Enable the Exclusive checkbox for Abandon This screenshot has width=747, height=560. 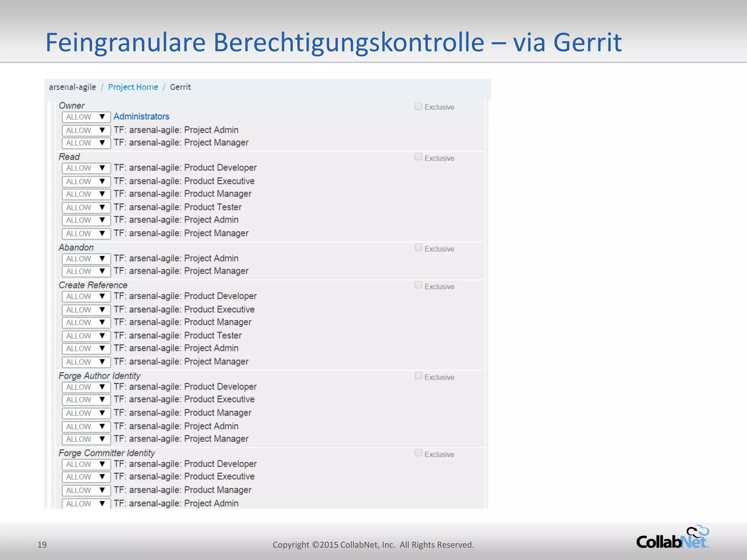pos(418,248)
